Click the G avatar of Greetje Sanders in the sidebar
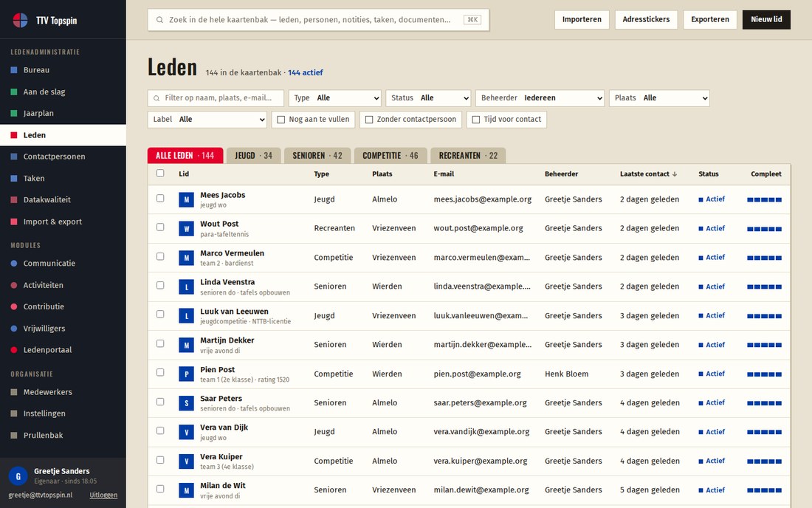This screenshot has width=812, height=508. point(18,476)
